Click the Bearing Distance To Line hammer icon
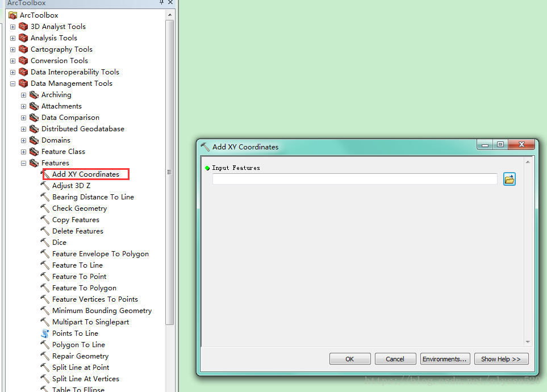This screenshot has width=547, height=392. tap(45, 197)
